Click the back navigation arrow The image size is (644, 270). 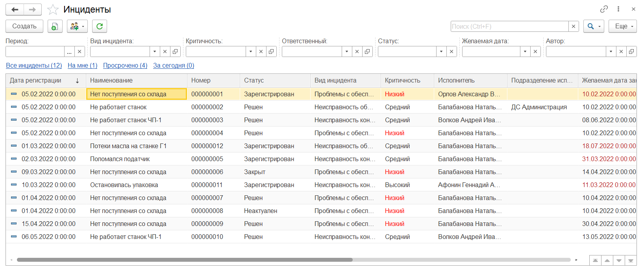coord(15,9)
